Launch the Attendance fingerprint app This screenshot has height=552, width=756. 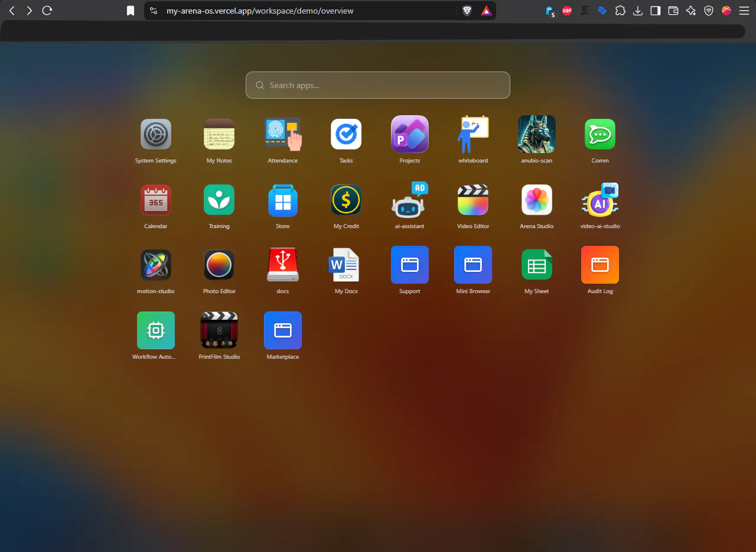click(283, 134)
